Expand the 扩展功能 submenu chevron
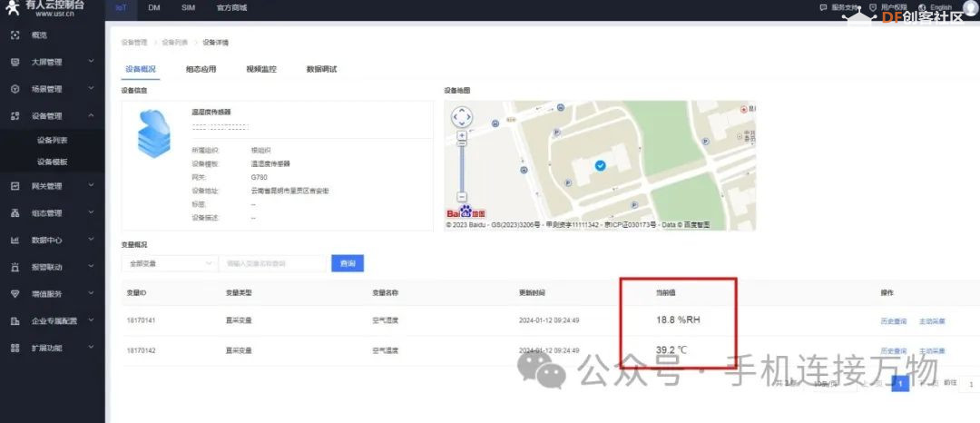 pyautogui.click(x=92, y=347)
